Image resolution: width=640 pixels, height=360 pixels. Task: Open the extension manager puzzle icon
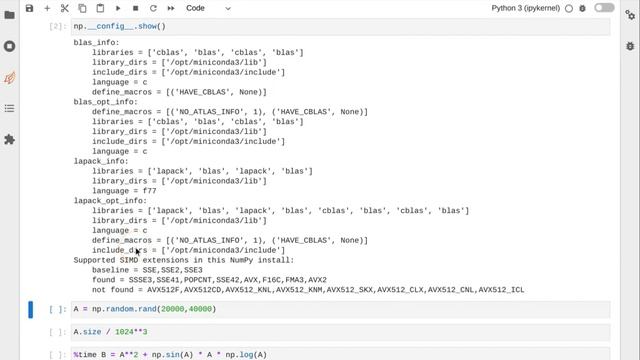tap(9, 140)
